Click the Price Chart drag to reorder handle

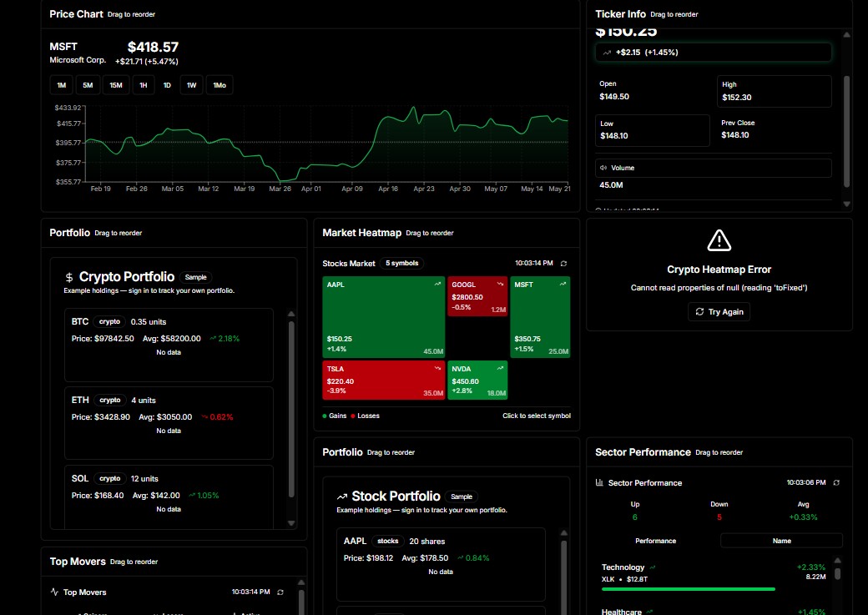(131, 14)
